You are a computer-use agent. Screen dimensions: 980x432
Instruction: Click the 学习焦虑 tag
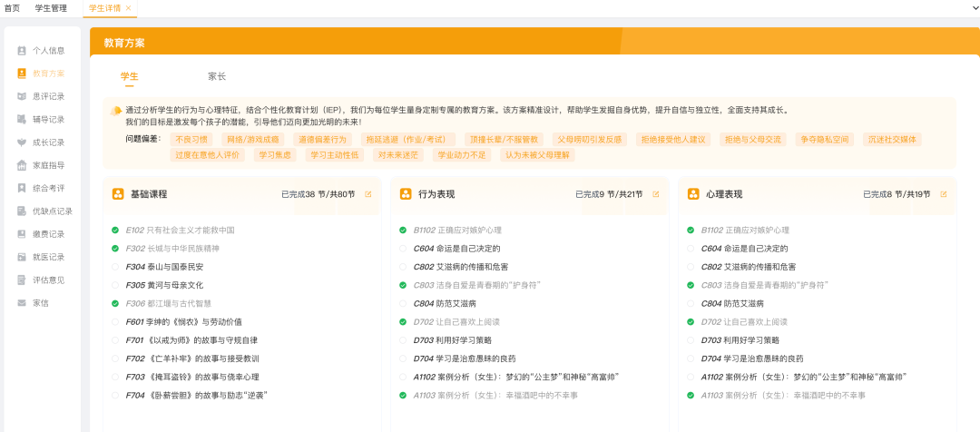tap(276, 155)
